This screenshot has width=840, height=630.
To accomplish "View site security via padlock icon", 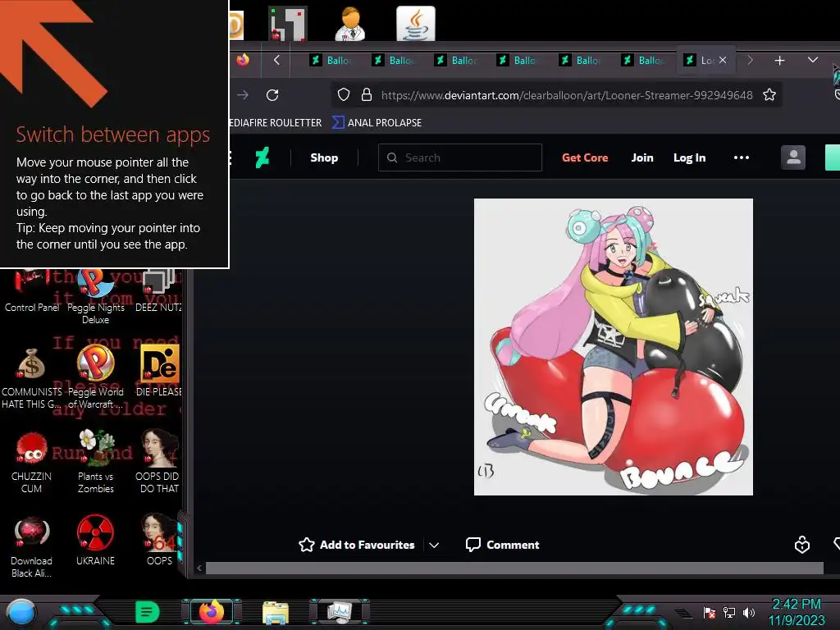I will (367, 95).
